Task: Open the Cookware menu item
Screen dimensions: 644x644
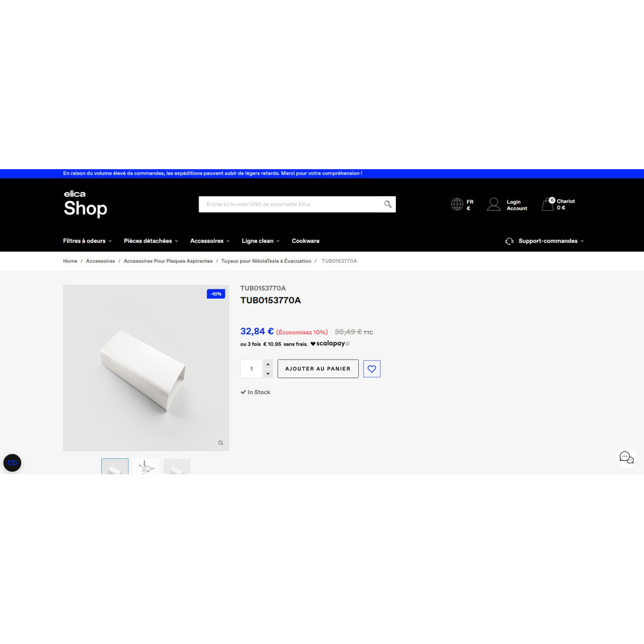Action: click(306, 241)
